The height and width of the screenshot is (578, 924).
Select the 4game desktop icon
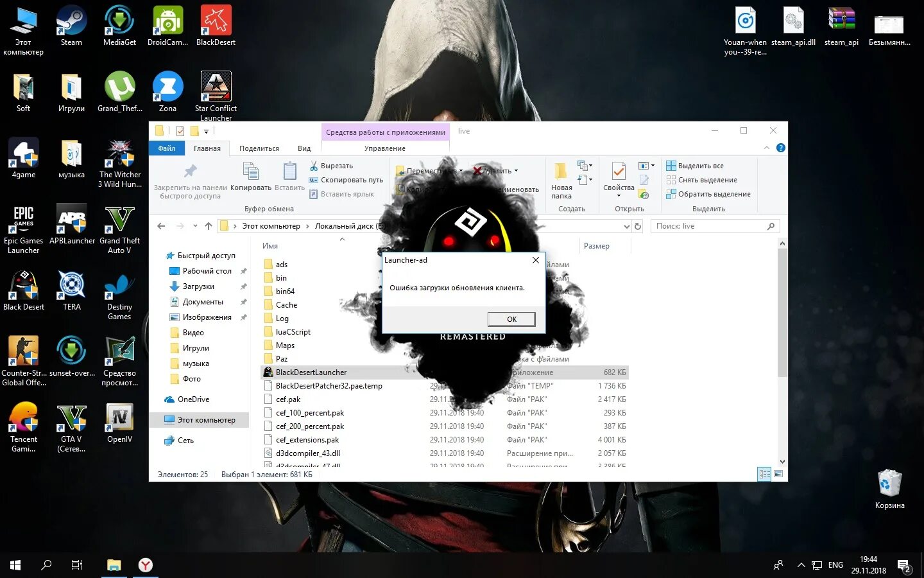[x=24, y=158]
